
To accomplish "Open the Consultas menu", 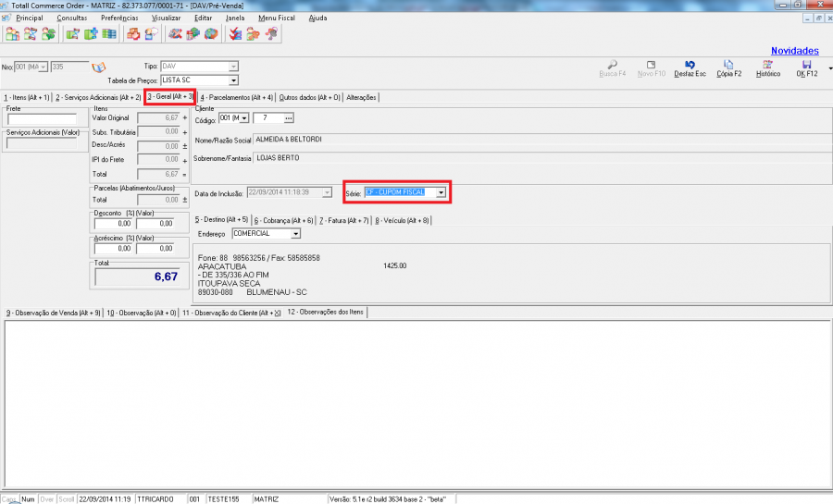I will click(x=73, y=18).
